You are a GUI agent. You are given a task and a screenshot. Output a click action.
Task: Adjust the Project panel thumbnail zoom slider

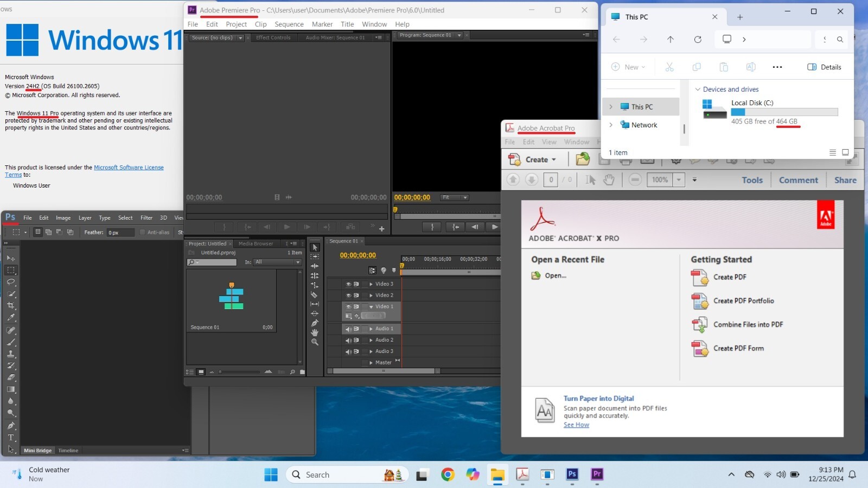click(x=240, y=372)
